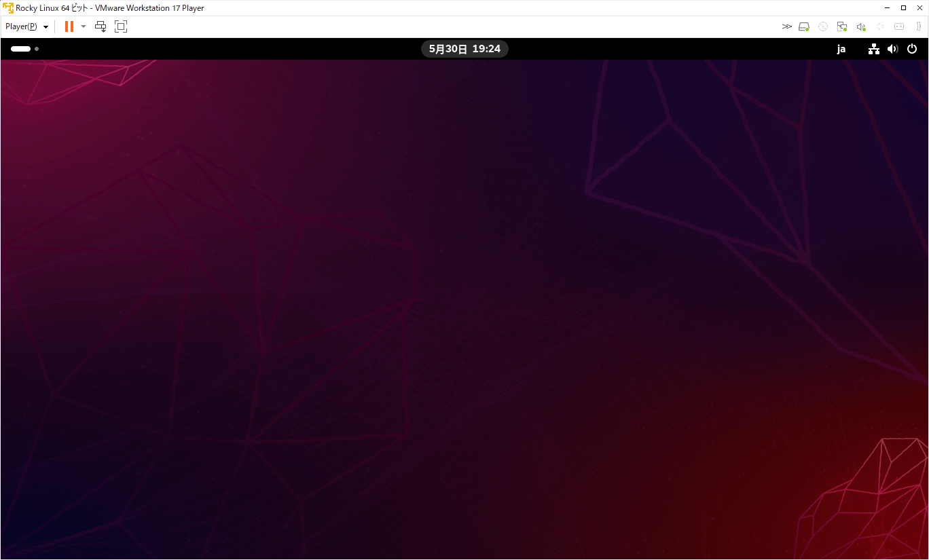The image size is (929, 560).
Task: Click the VMware sound card device icon
Action: [x=861, y=26]
